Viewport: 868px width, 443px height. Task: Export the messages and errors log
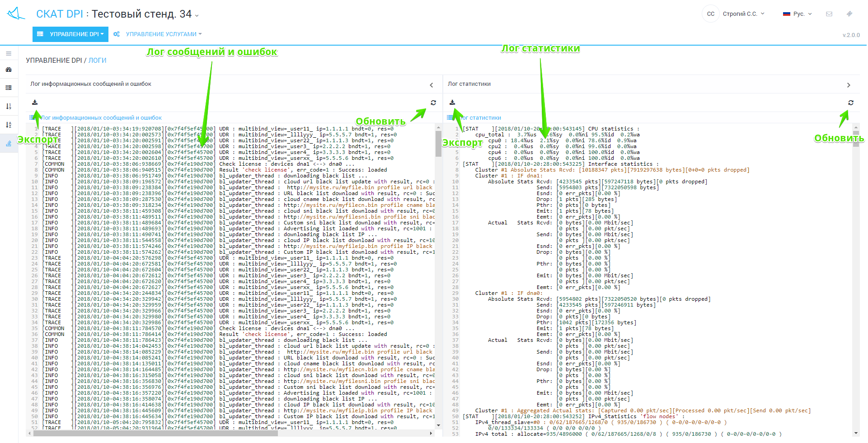35,103
